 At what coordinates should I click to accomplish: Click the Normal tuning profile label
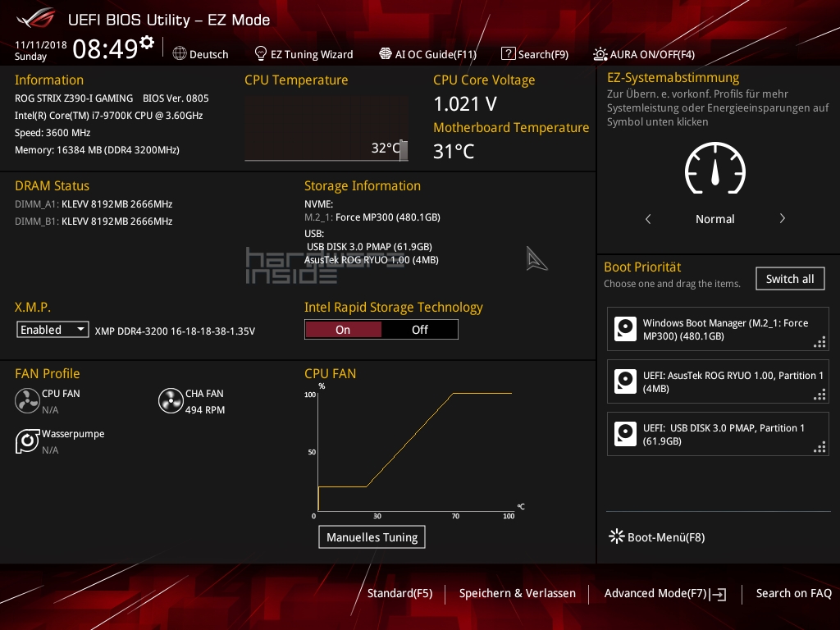715,219
